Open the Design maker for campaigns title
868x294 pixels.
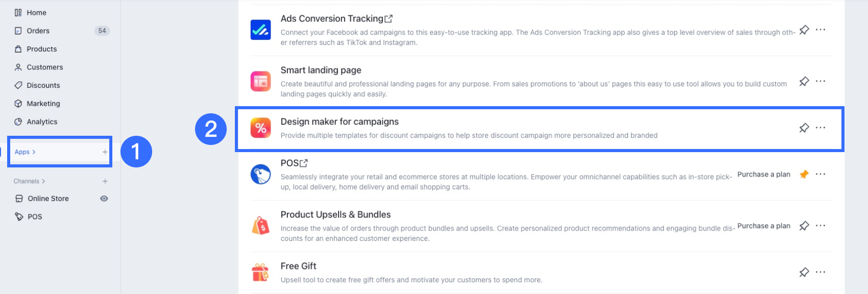340,121
